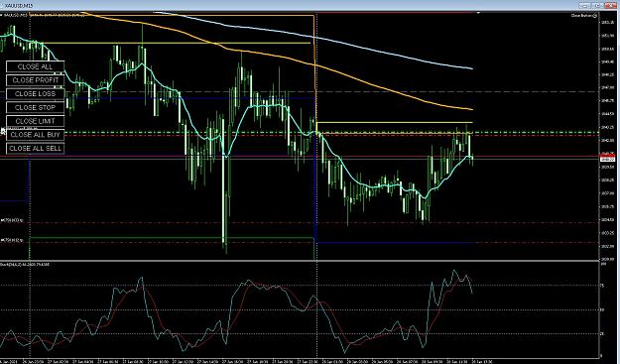Close the XAUUSD chart window
Viewport: 620px width, 364px height.
(x=610, y=6)
